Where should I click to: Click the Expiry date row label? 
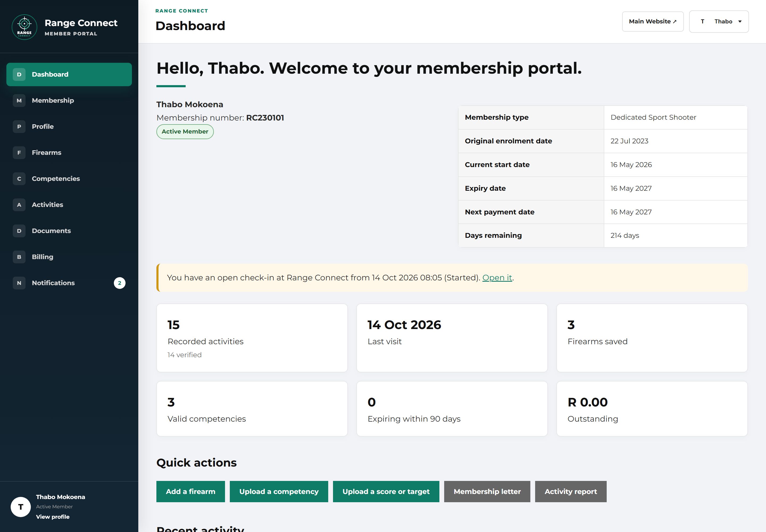(485, 188)
